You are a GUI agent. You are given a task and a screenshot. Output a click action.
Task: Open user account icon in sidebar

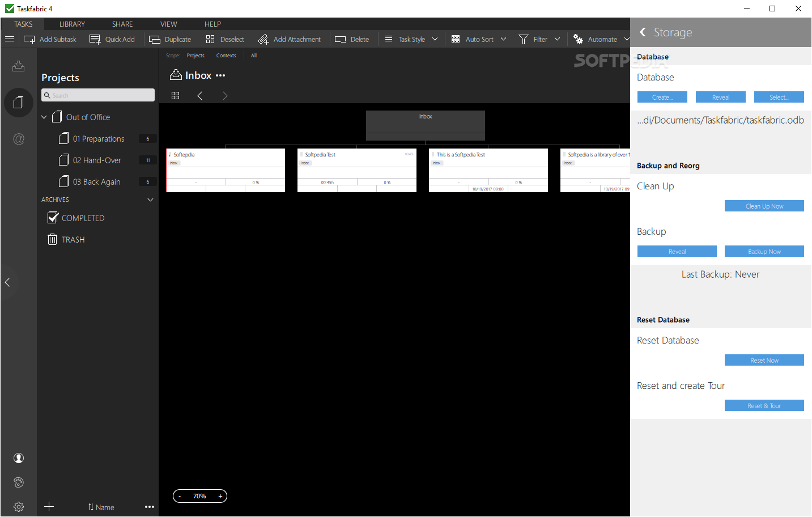click(x=19, y=458)
